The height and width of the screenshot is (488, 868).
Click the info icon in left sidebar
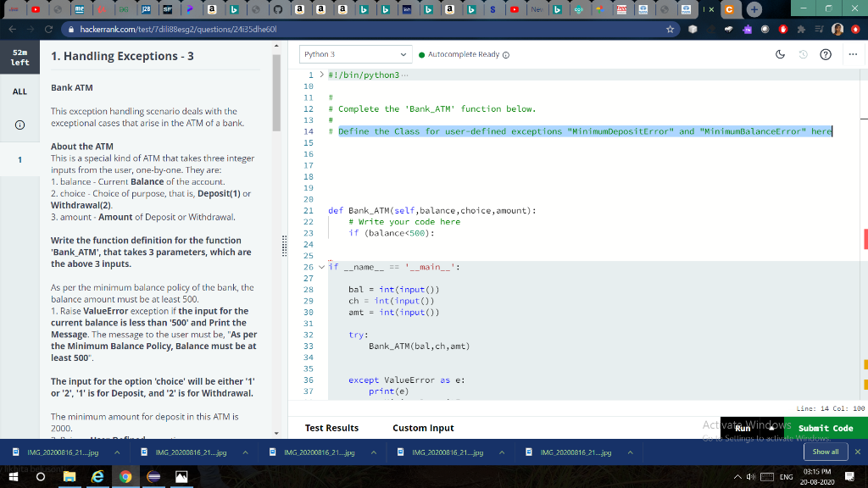(19, 126)
